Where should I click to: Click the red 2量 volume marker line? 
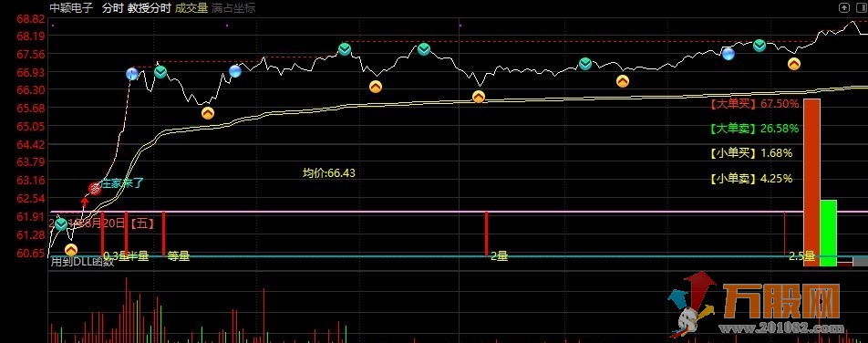[x=486, y=234]
